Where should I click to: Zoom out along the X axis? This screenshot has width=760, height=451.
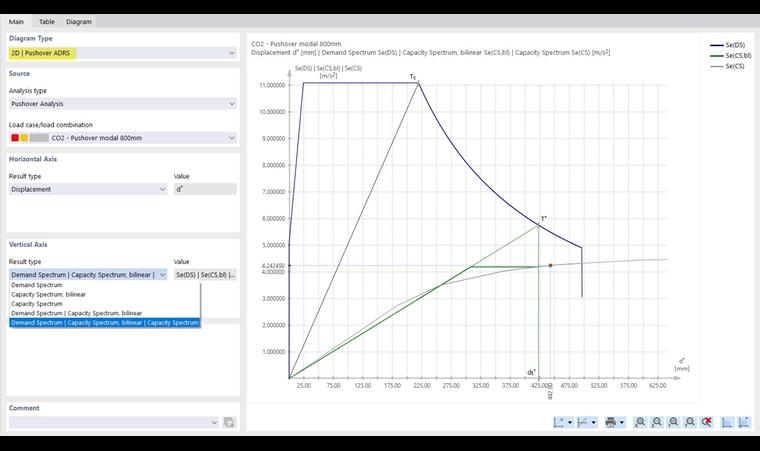(657, 422)
